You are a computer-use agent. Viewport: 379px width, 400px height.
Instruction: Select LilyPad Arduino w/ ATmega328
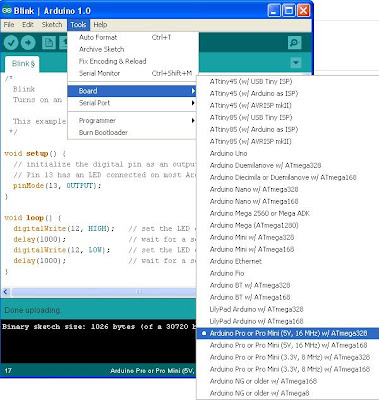click(288, 310)
